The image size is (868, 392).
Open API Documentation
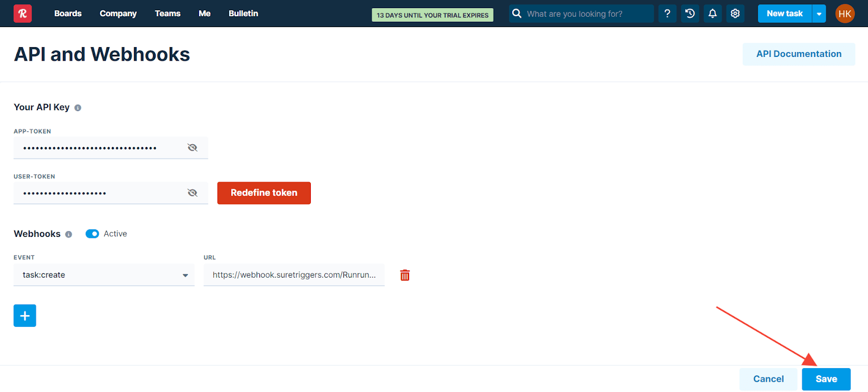[x=799, y=54]
